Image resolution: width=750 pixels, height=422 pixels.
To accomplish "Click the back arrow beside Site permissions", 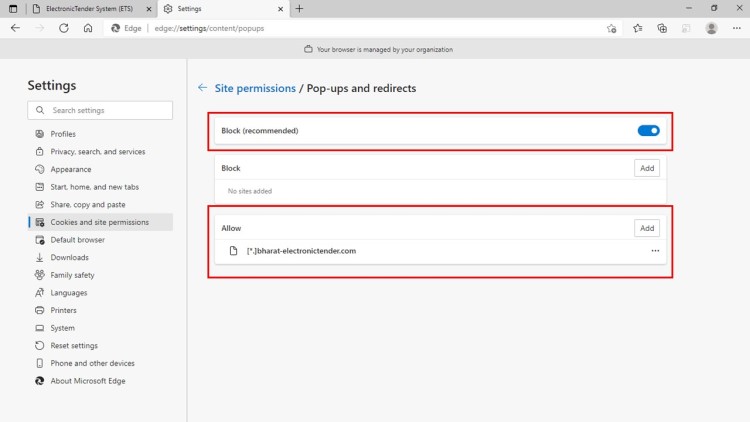I will pyautogui.click(x=203, y=88).
